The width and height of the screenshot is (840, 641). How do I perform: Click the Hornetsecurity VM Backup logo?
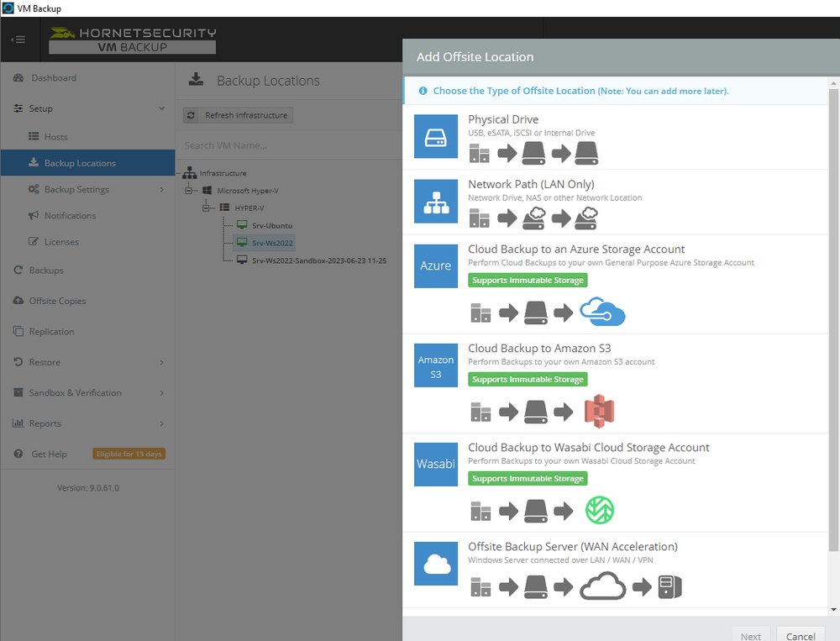click(133, 40)
